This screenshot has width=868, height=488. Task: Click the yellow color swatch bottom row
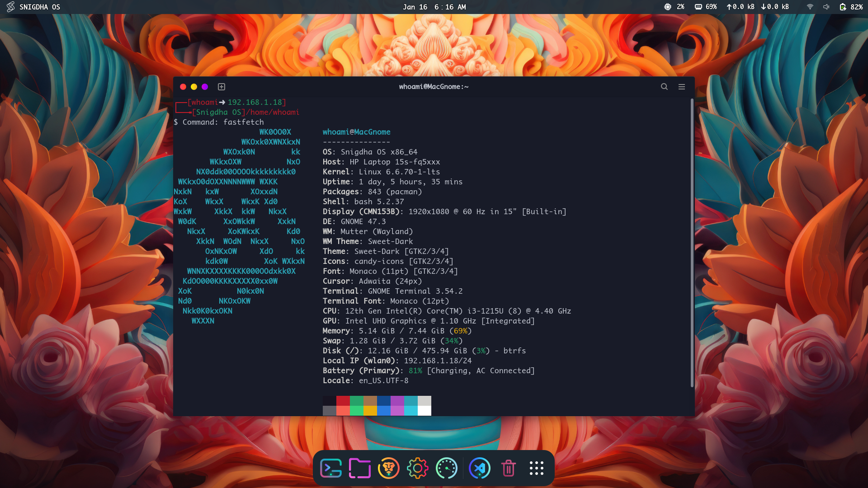point(370,411)
